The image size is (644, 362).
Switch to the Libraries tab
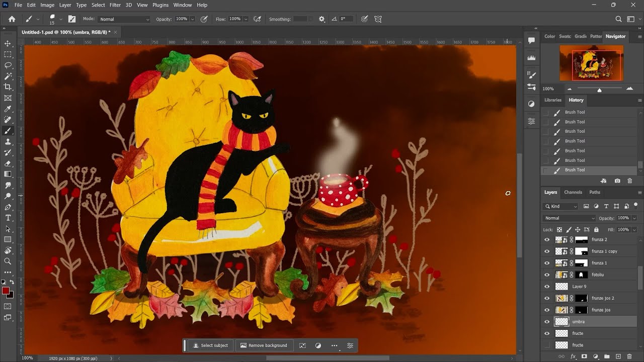click(x=552, y=100)
